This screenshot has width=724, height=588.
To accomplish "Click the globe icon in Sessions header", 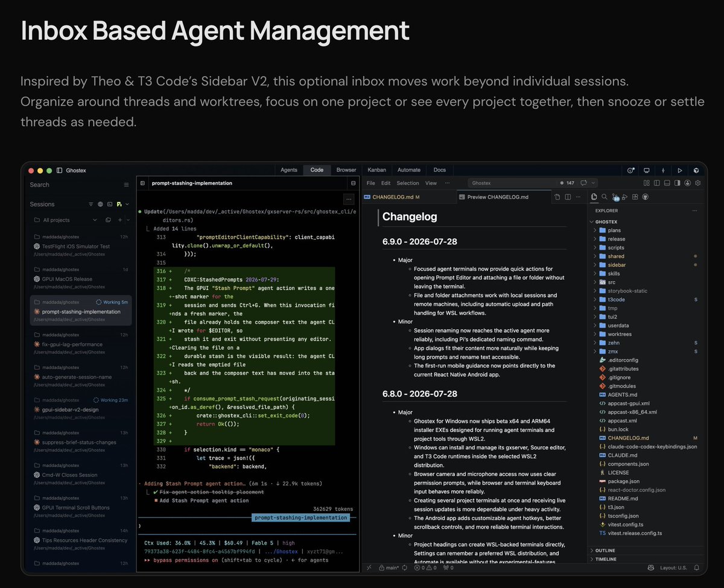I will pyautogui.click(x=100, y=204).
